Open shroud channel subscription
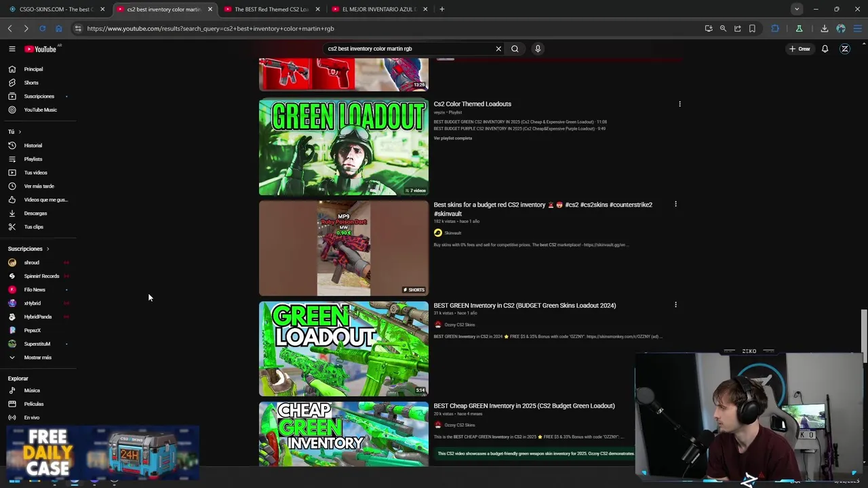This screenshot has width=868, height=488. [x=31, y=262]
